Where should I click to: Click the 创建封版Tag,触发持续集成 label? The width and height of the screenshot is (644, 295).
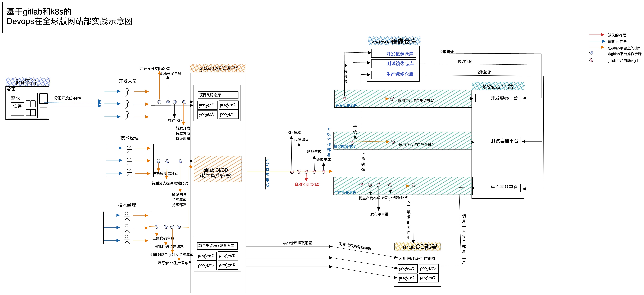point(172,255)
